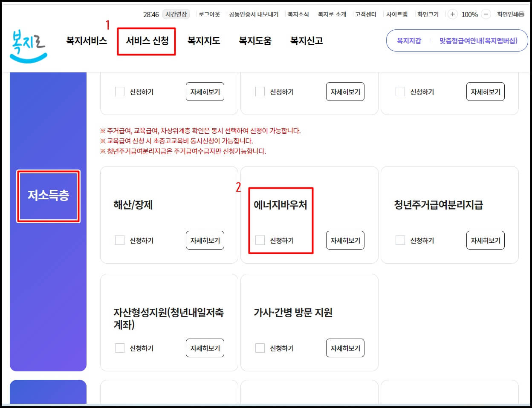Check the 해산/장제 신청하기 checkbox

[x=120, y=240]
